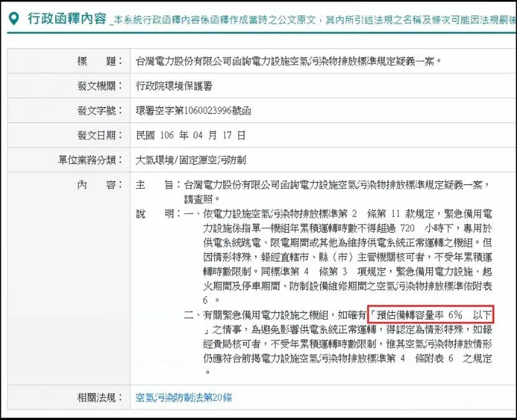The width and height of the screenshot is (517, 420).
Task: Select the 行政函釋內容 heading text
Action: (67, 19)
